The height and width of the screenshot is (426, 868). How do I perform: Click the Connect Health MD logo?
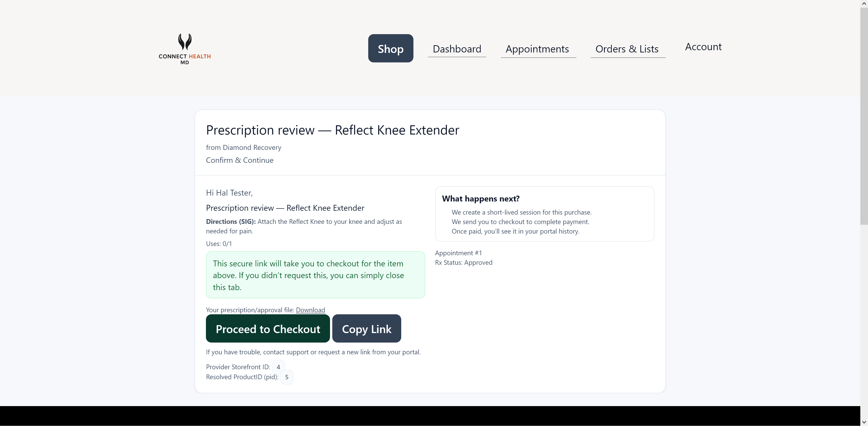[x=185, y=49]
